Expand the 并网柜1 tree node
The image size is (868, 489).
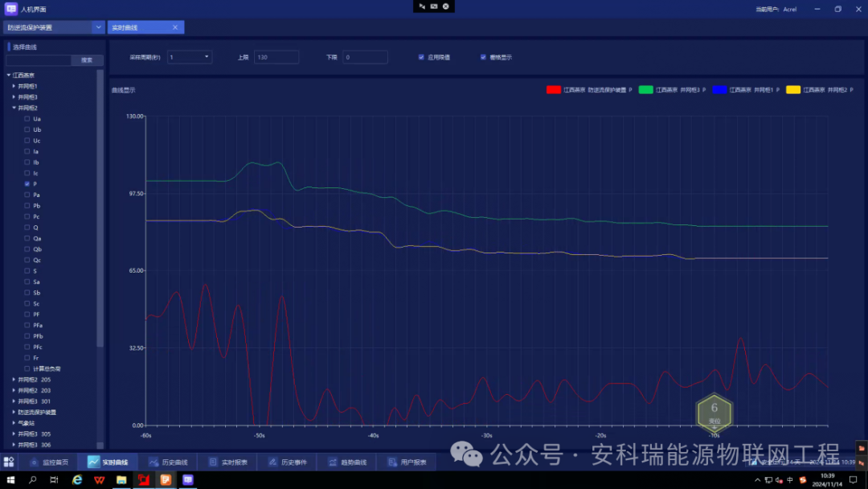[14, 86]
